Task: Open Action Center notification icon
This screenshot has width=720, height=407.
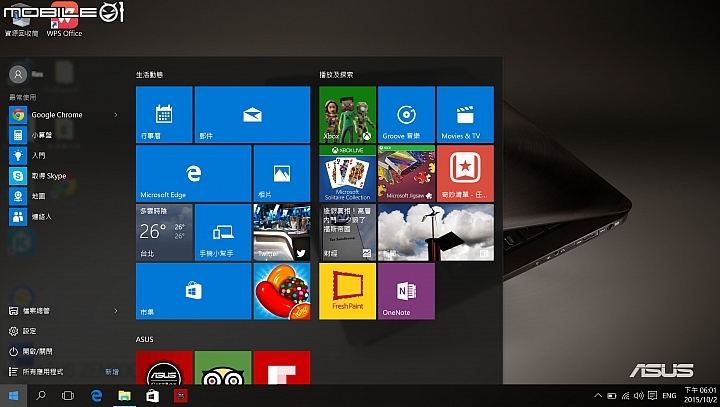Action: (652, 396)
